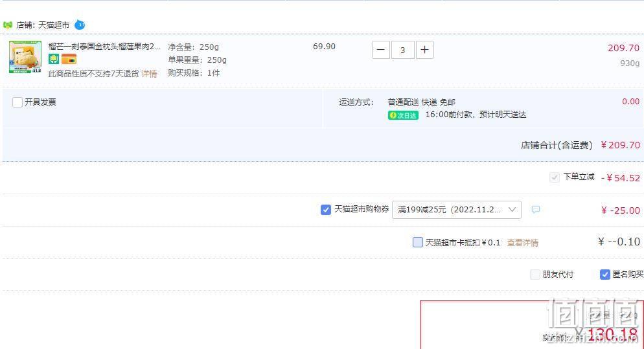Image resolution: width=644 pixels, height=349 pixels.
Task: Uncheck the 匿名购买 checkbox
Action: (604, 275)
